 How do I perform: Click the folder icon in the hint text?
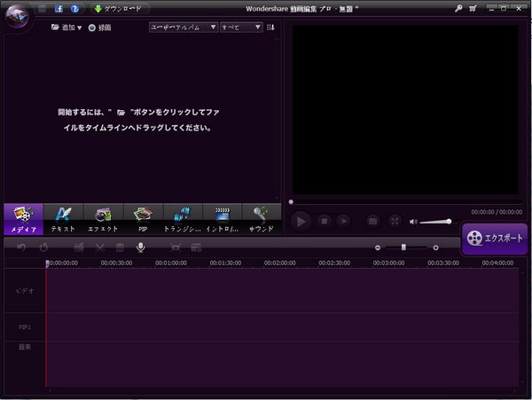coord(121,113)
